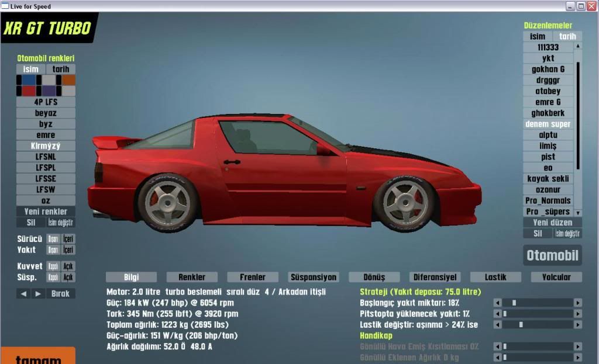Load the denem super setup

(548, 124)
